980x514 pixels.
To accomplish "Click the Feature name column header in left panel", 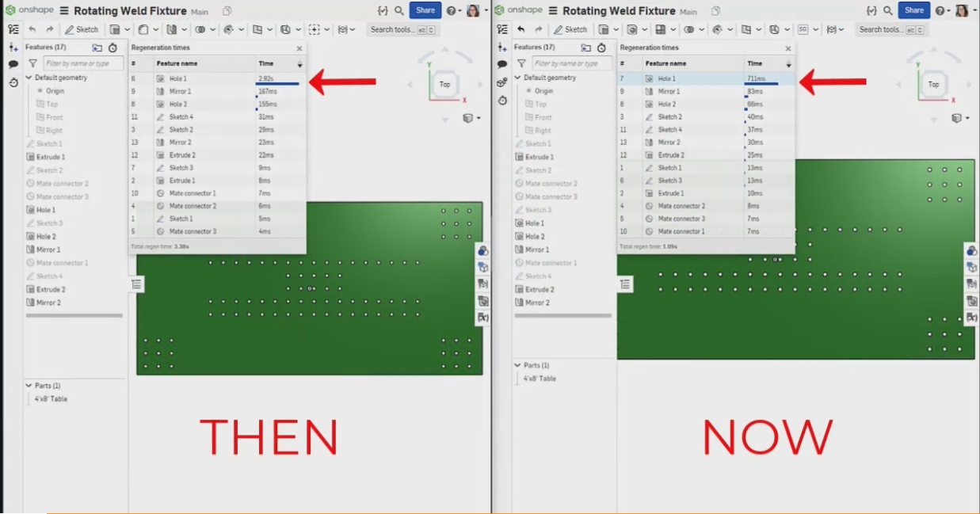I will point(177,63).
